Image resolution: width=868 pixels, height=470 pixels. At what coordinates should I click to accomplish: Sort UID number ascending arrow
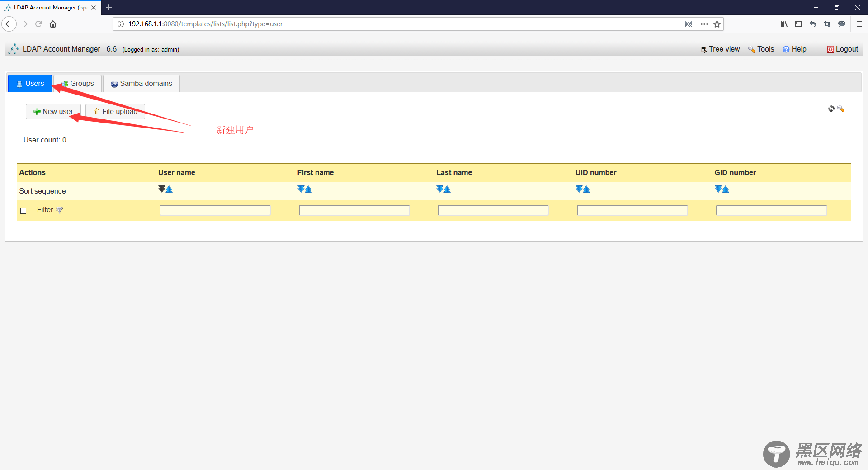pos(586,189)
